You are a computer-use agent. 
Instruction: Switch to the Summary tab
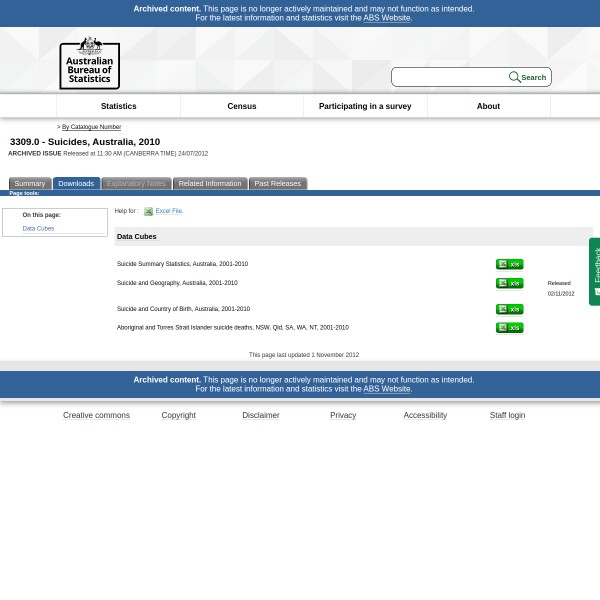(x=29, y=183)
